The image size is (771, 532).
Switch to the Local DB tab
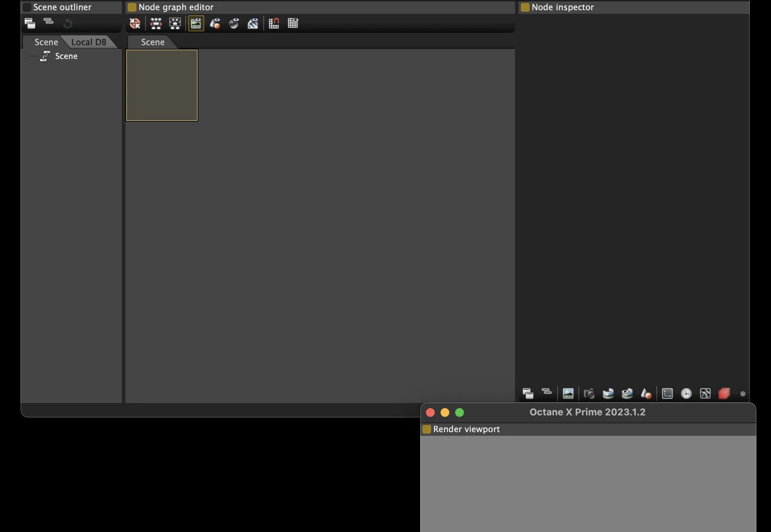point(89,42)
